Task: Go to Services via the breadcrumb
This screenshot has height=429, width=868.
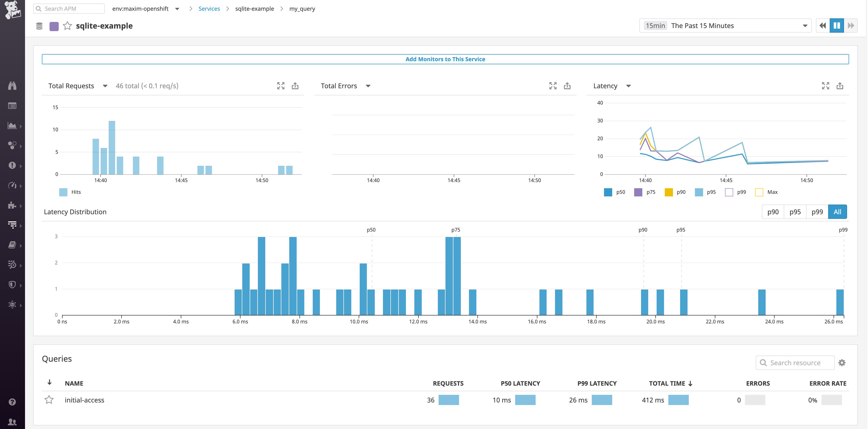Action: (x=209, y=8)
